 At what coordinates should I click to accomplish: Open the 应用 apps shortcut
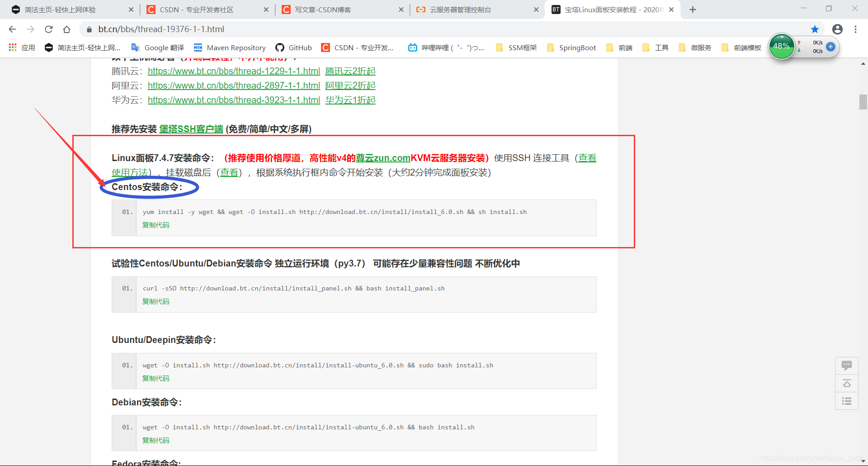[22, 48]
